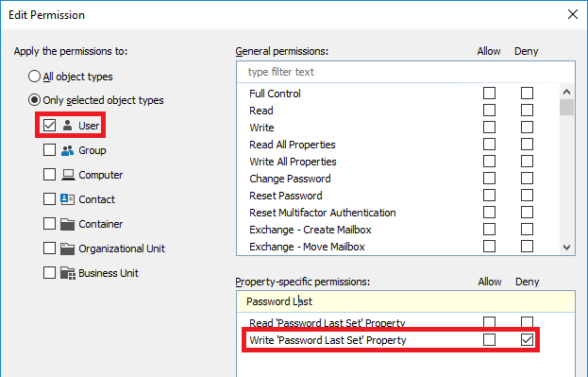588x377 pixels.
Task: Click the User object type icon
Action: coord(68,125)
